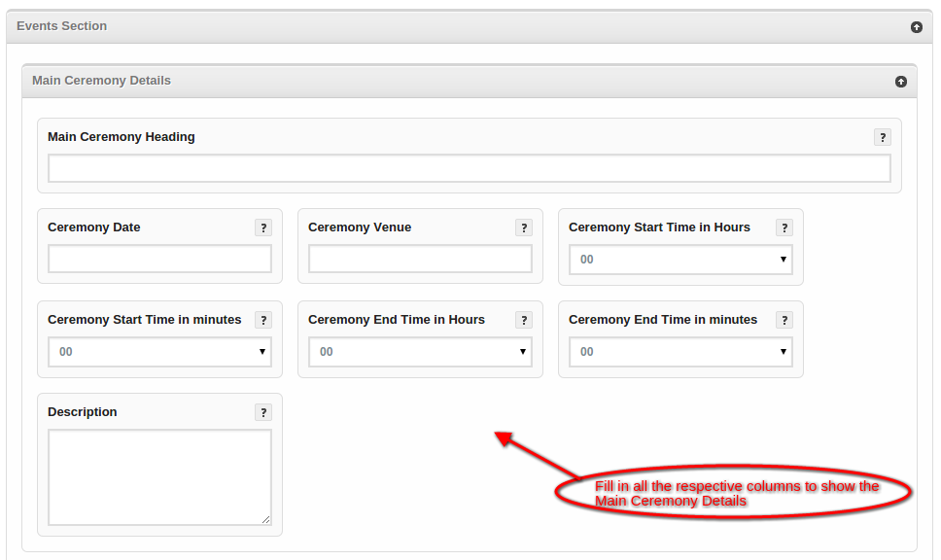Click inside the Description textarea
The height and width of the screenshot is (560, 941).
(159, 477)
